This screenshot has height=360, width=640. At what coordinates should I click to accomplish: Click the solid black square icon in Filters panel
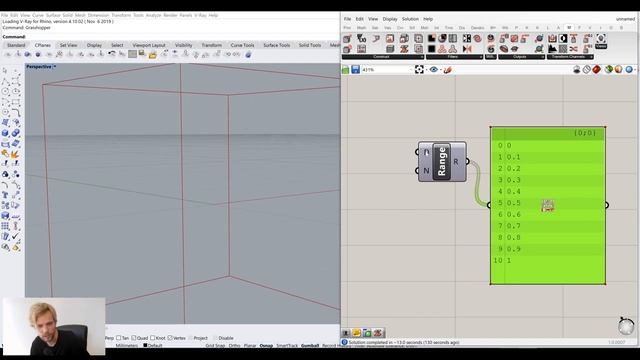click(431, 49)
